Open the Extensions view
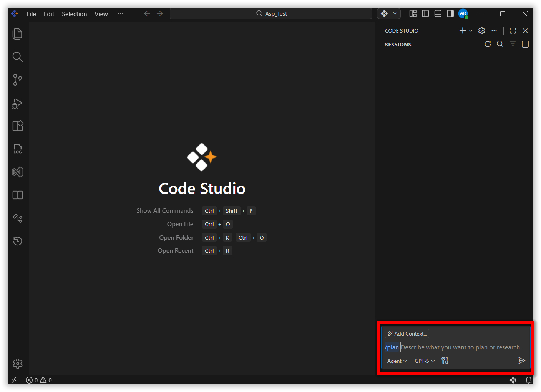Viewport: 541px width, 392px height. click(18, 126)
